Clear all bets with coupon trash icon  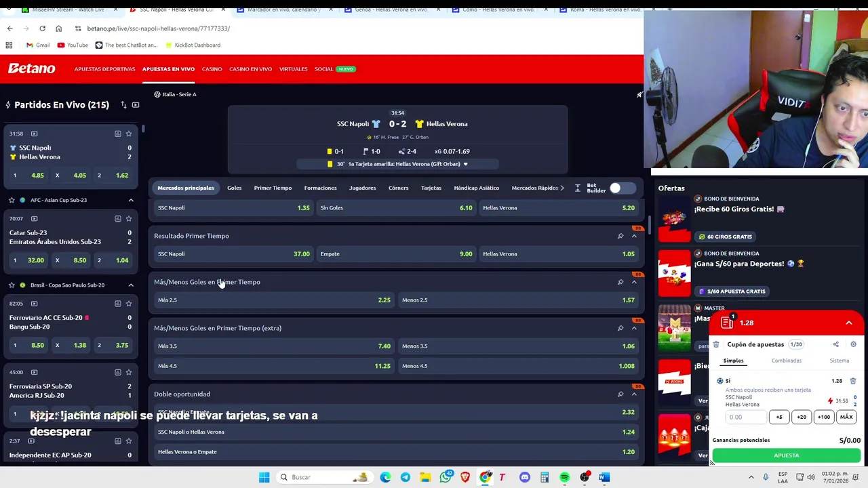(716, 344)
